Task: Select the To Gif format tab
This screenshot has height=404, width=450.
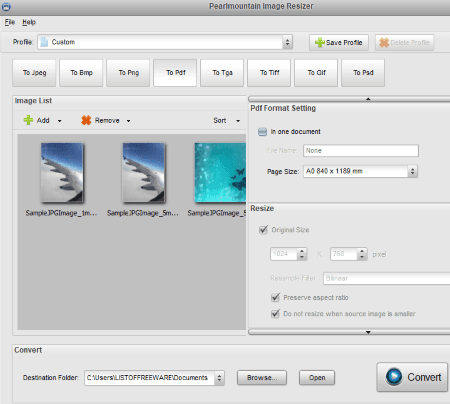Action: tap(316, 73)
